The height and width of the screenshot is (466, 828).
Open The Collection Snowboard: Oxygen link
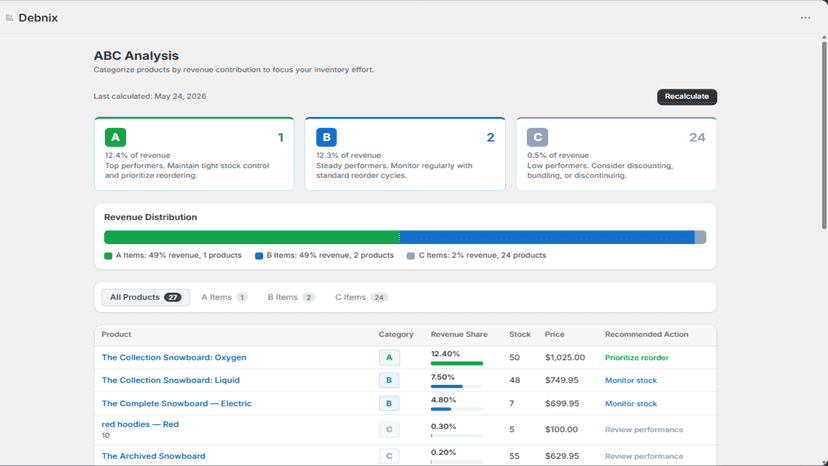pyautogui.click(x=174, y=358)
